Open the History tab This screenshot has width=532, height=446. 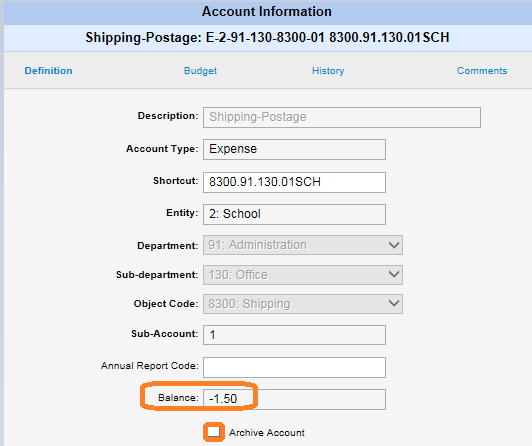pos(328,71)
